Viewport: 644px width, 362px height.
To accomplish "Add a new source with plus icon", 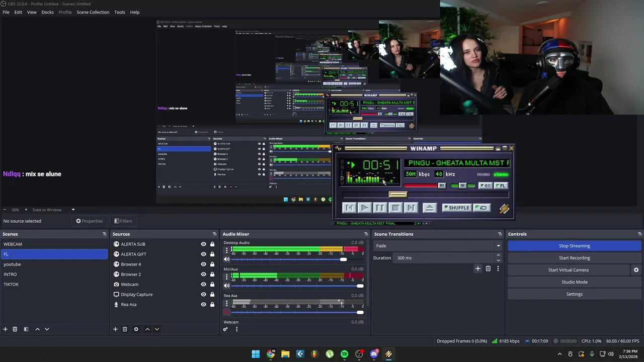I will point(115,329).
